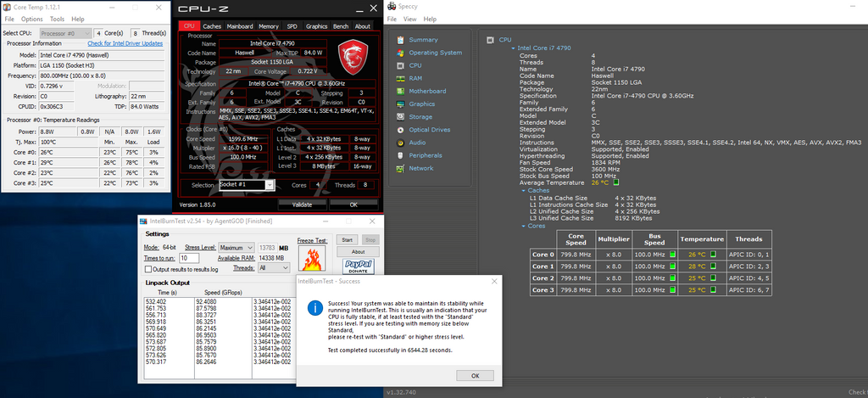Click the Validate button in CPU-Z
868x398 pixels.
[302, 205]
